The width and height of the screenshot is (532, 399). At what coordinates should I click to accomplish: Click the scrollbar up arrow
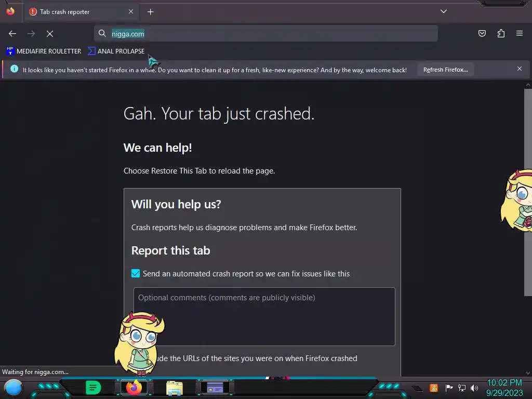point(528,85)
